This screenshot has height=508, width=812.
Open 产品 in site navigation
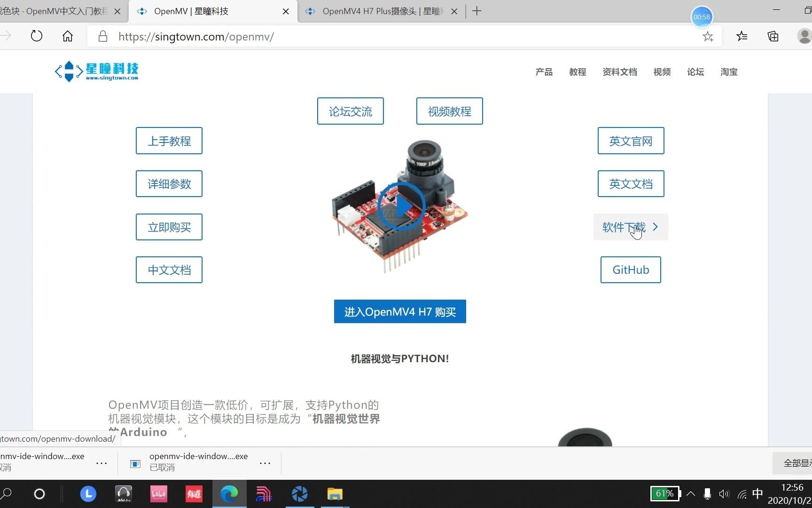544,71
